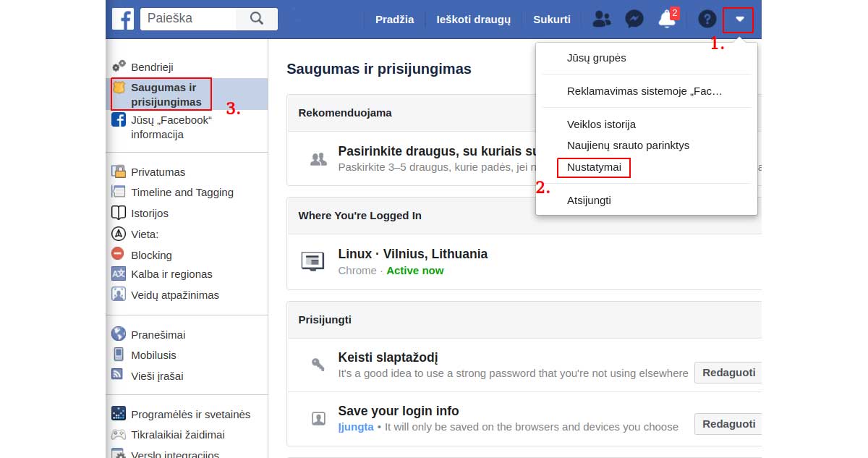This screenshot has width=868, height=458.
Task: Click Redaguoti next to Keisti slaptažodį
Action: (x=728, y=373)
